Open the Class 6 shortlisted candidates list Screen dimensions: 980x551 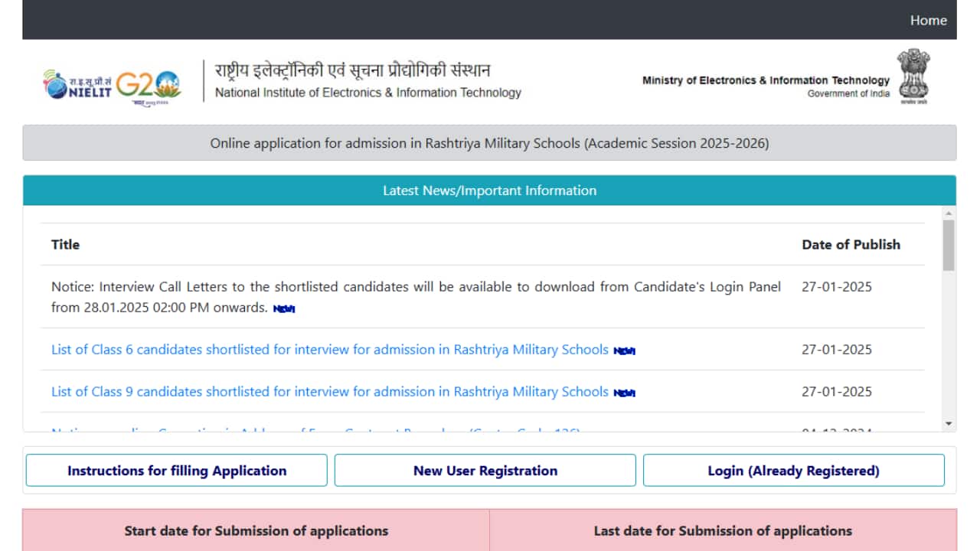pos(329,350)
